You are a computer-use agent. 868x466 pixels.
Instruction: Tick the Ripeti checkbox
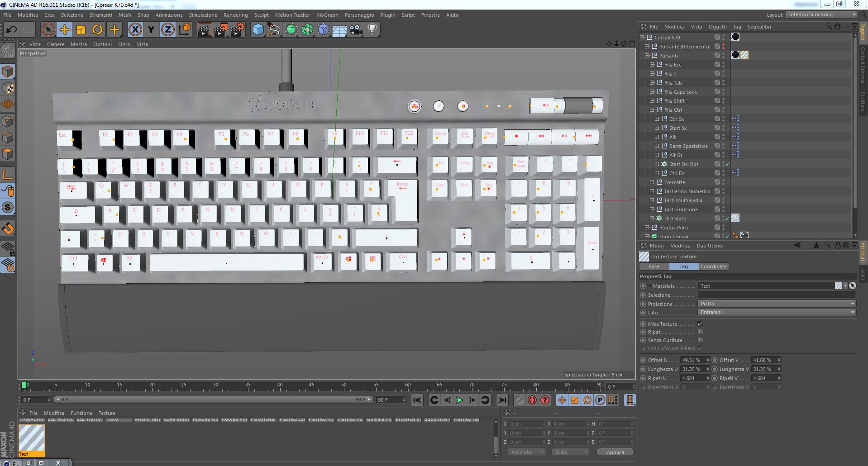(700, 332)
